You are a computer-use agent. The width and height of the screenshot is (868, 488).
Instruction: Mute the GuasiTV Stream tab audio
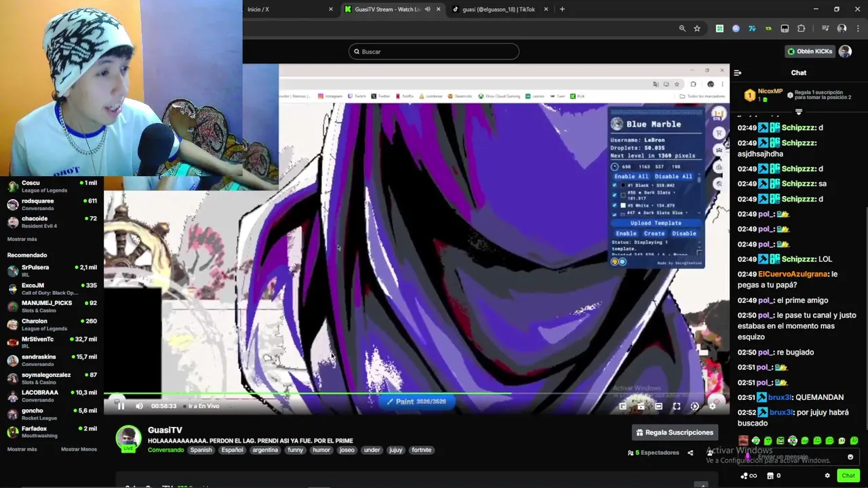pyautogui.click(x=427, y=9)
